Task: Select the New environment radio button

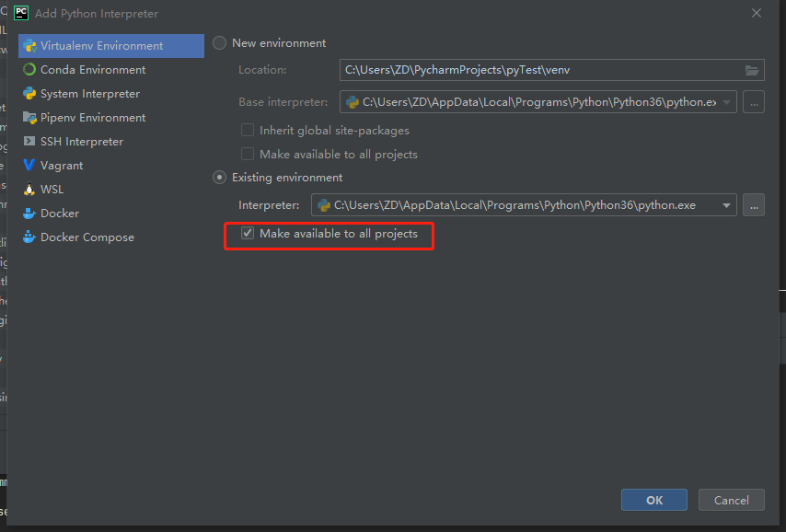Action: tap(220, 43)
